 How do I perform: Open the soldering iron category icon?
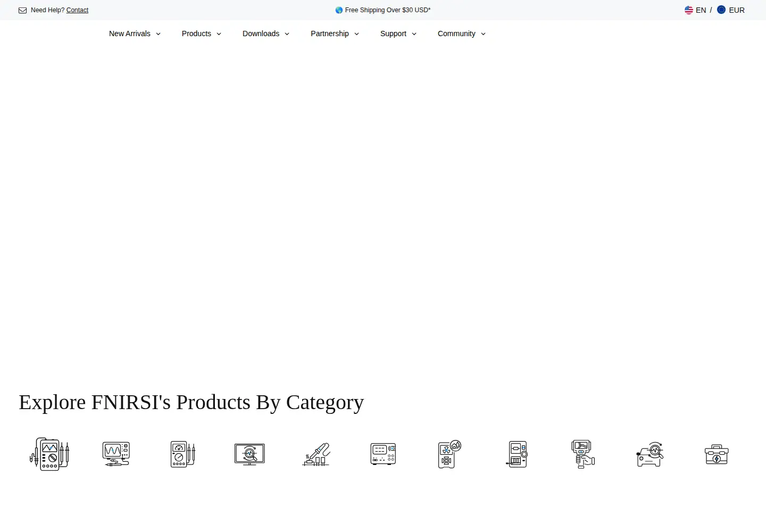click(317, 454)
